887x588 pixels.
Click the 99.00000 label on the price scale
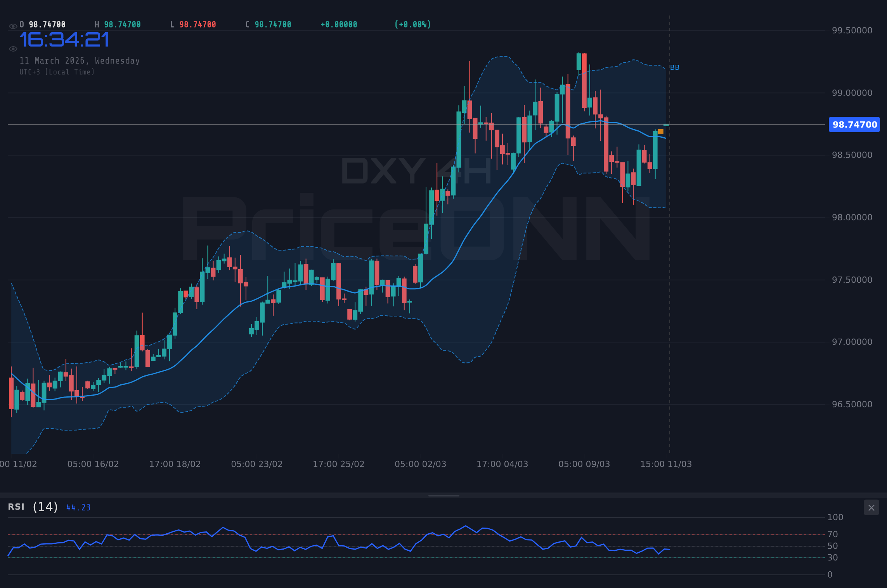[x=852, y=93]
